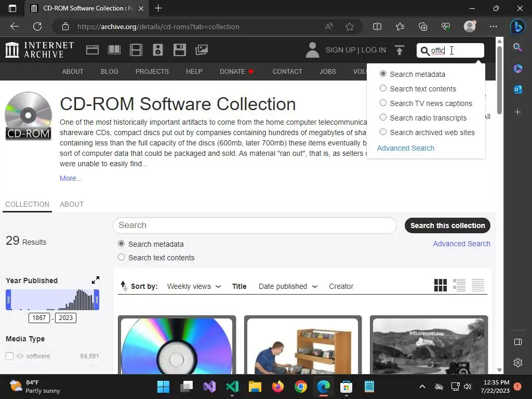Select Search archived web sites
532x399 pixels.
(383, 132)
